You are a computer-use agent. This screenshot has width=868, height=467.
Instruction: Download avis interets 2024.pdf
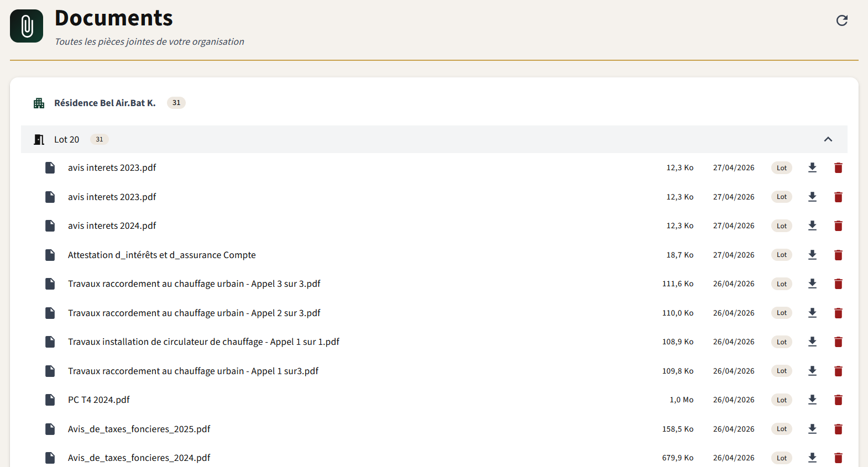[x=812, y=225]
